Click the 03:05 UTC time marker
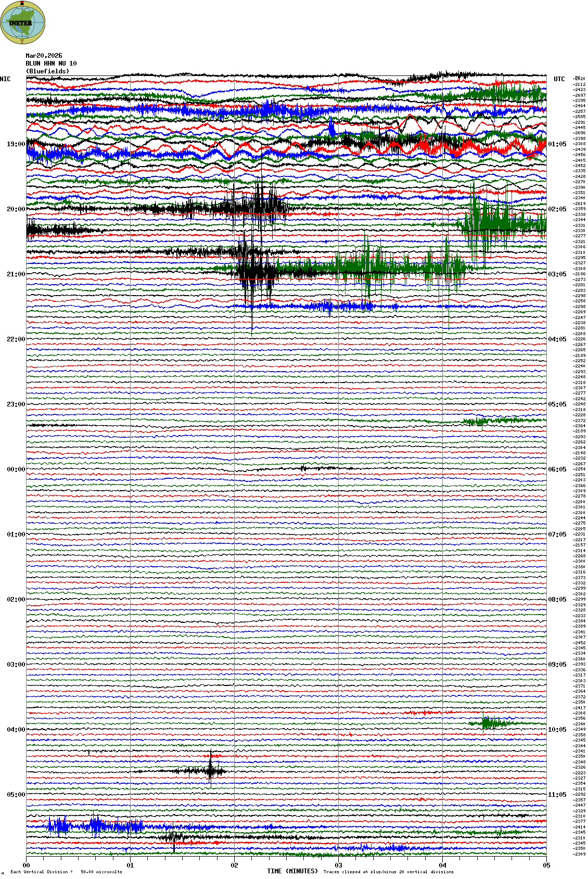The image size is (588, 879). coord(557,274)
